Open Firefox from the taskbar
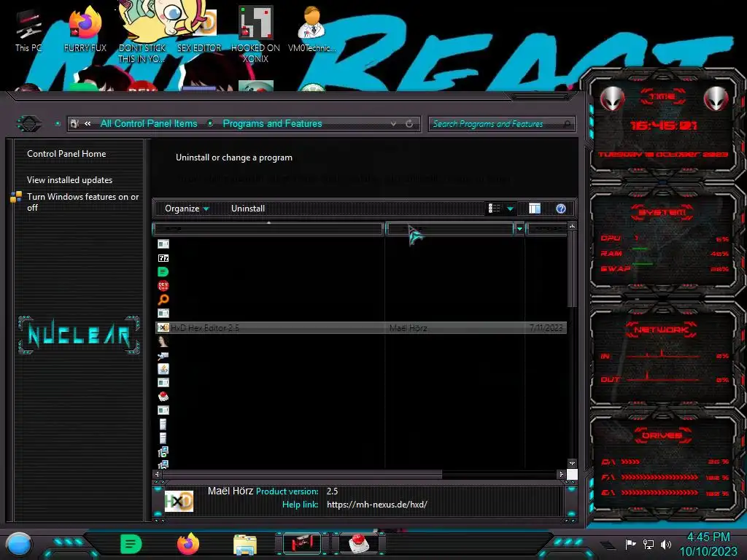The image size is (747, 560). click(188, 544)
